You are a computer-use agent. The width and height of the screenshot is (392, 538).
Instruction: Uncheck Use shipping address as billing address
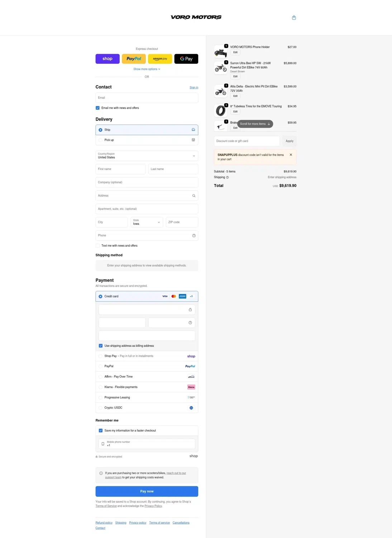[x=101, y=346]
